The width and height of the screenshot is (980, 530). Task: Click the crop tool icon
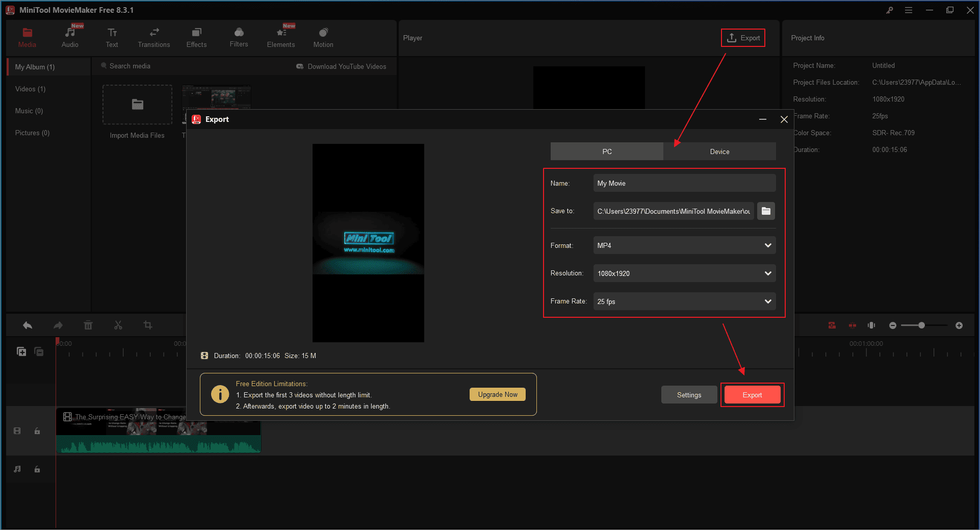148,325
